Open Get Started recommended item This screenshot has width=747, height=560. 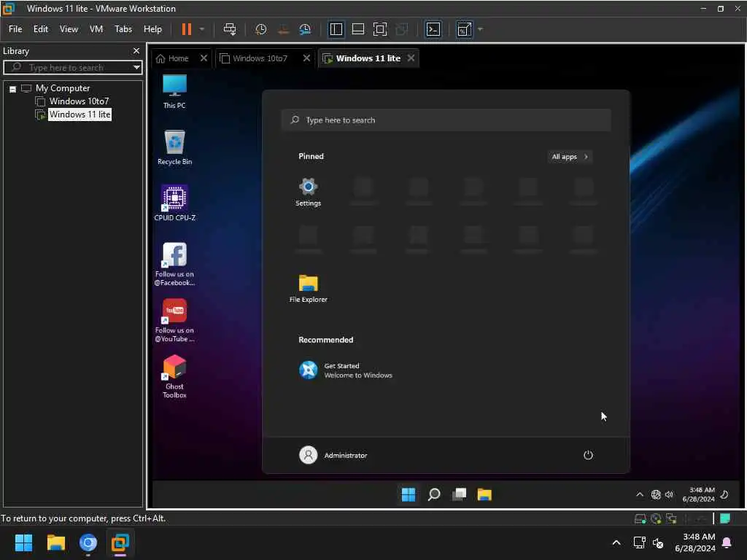pos(345,370)
